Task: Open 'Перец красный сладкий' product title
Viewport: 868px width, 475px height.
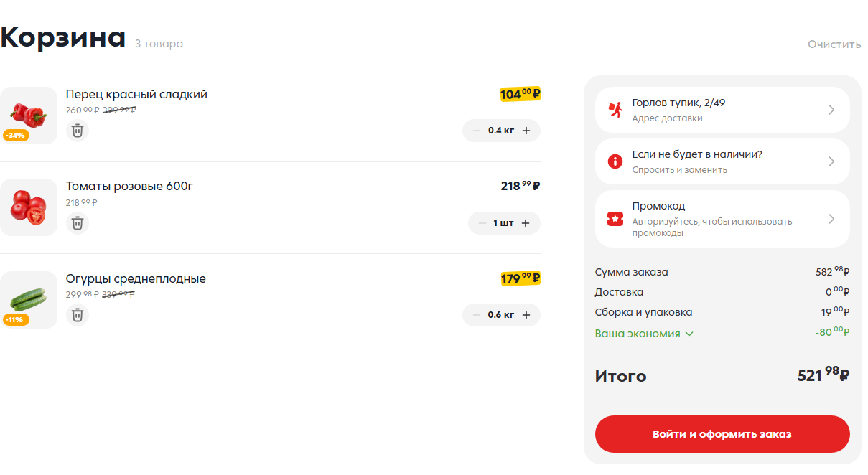Action: pyautogui.click(x=136, y=95)
